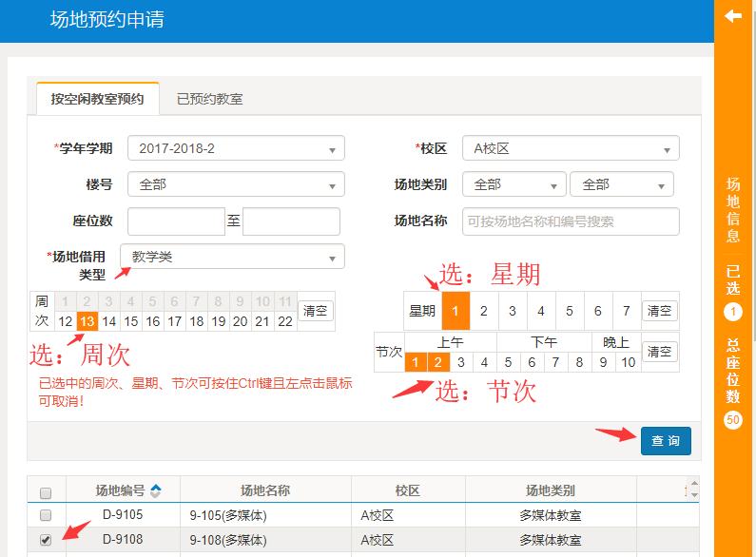Click the selected count badge showing 1

click(733, 312)
